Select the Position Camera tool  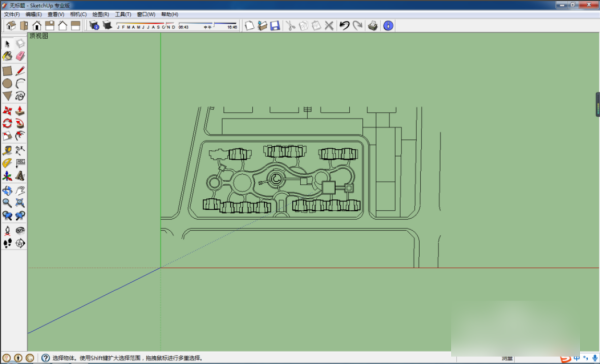pos(7,230)
